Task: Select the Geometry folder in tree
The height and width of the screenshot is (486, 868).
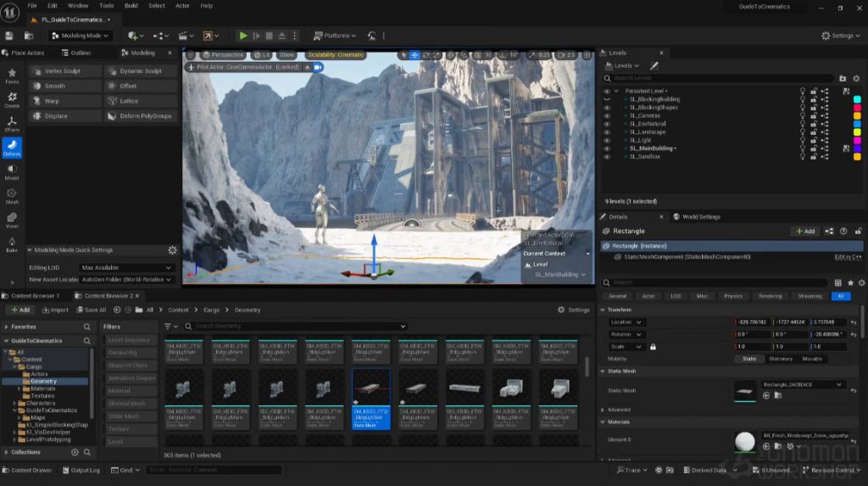Action: (x=43, y=382)
